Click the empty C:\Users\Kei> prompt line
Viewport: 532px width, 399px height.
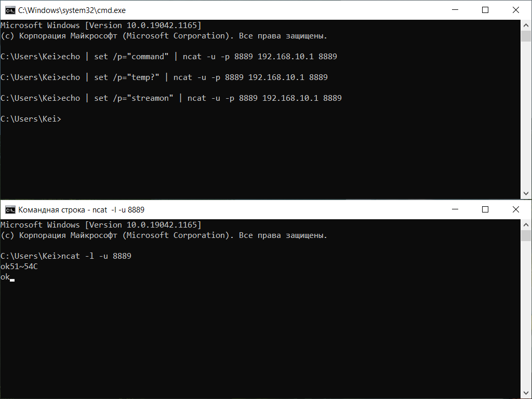(x=31, y=119)
